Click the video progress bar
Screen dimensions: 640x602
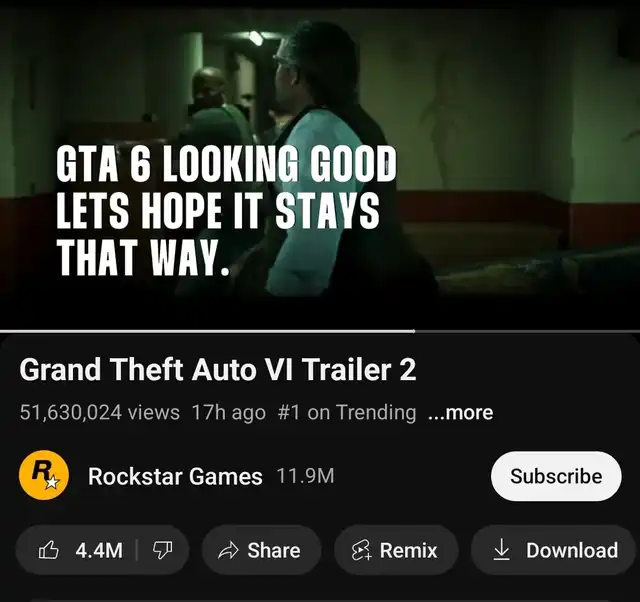click(320, 331)
